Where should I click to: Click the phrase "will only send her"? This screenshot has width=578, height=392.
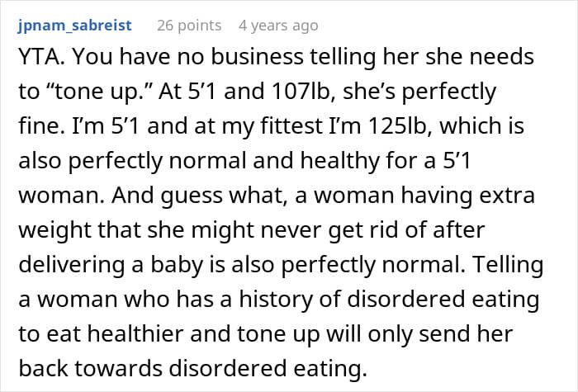[x=419, y=334]
